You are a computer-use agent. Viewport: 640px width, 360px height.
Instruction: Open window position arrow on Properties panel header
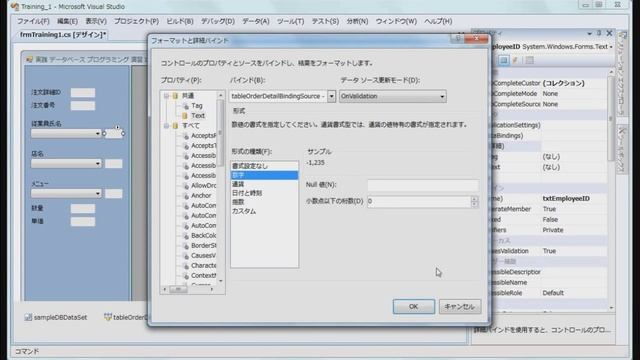(589, 33)
